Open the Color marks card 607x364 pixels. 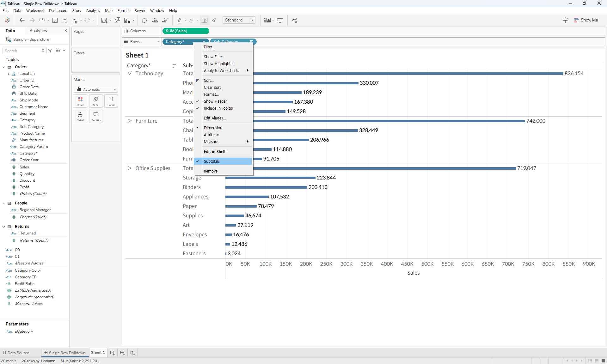coord(80,101)
